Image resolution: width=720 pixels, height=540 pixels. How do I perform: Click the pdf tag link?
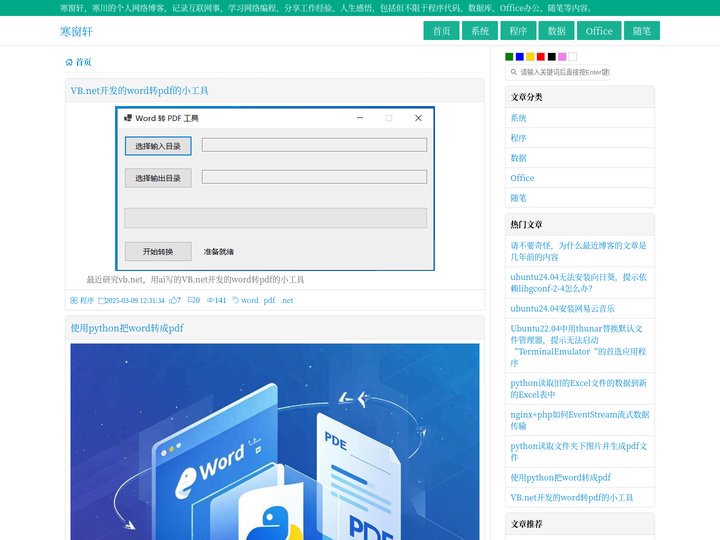click(x=269, y=300)
